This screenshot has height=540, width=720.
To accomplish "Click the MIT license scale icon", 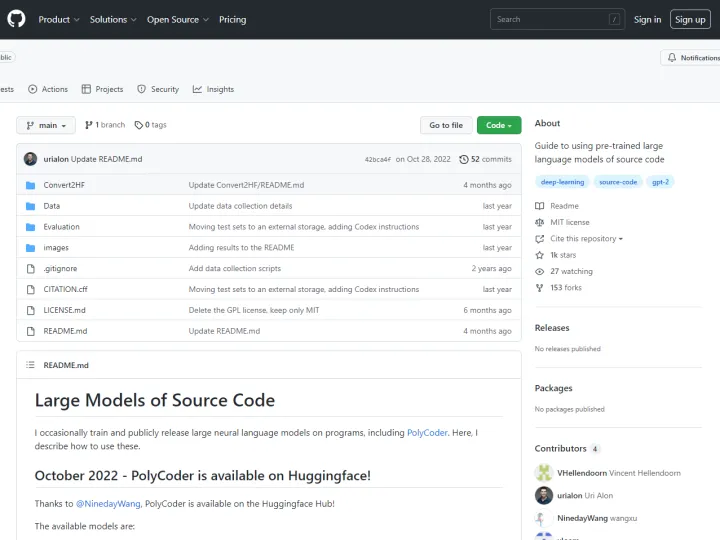I will tap(540, 222).
